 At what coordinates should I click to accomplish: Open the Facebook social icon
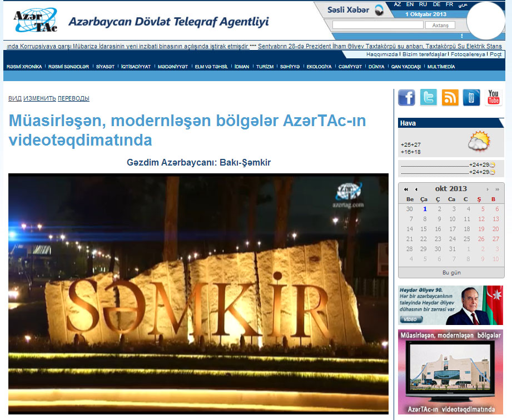pyautogui.click(x=406, y=98)
